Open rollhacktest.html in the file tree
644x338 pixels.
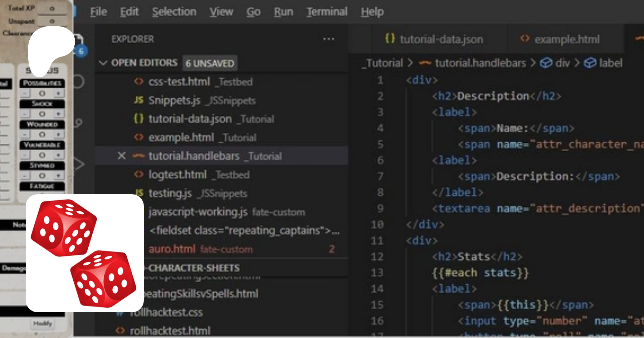(x=170, y=331)
